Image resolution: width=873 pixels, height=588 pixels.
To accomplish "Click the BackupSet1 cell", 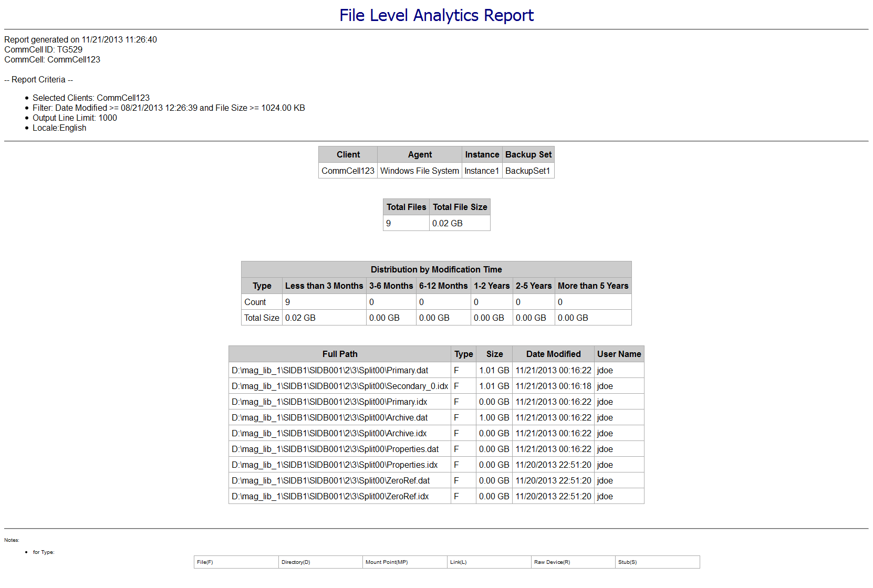I will [527, 171].
